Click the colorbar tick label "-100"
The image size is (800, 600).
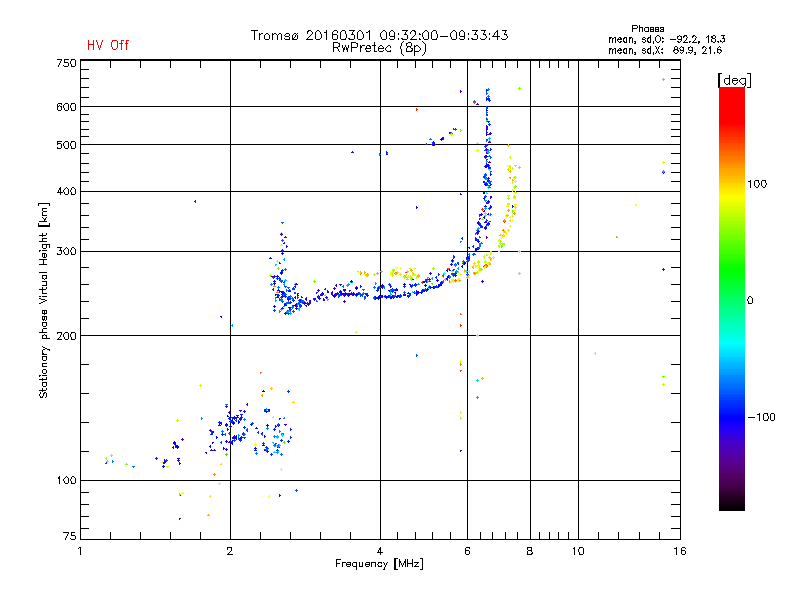[761, 417]
